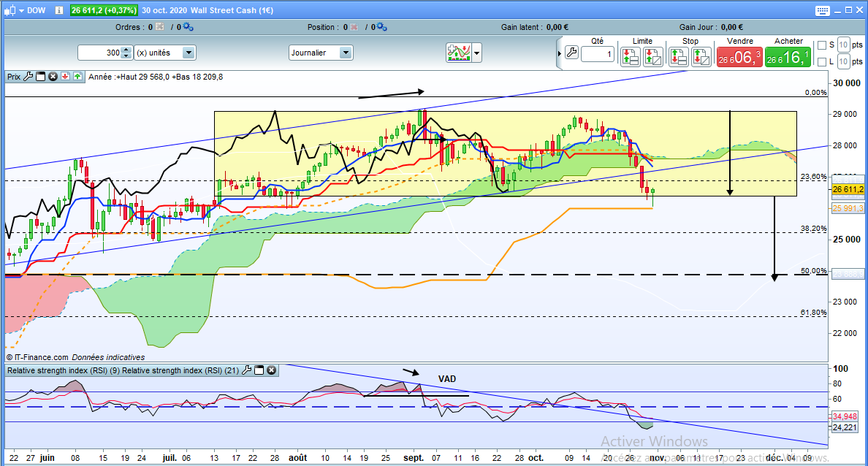Enable the L limit checkbox
The image size is (868, 466).
tap(822, 61)
